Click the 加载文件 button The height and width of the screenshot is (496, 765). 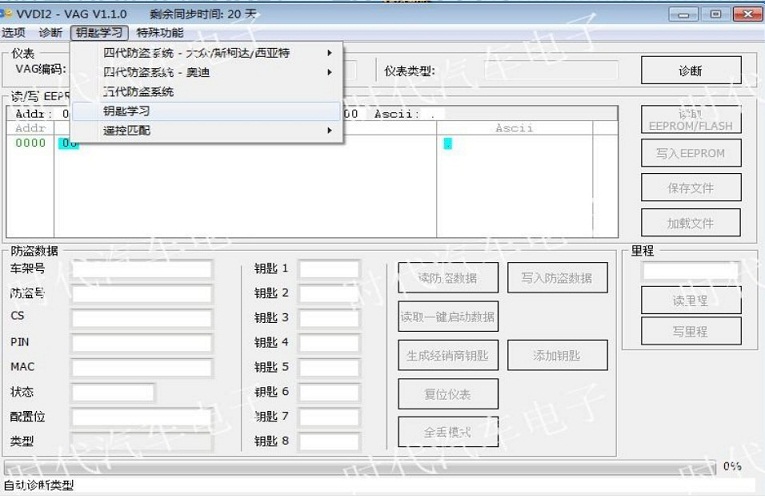[x=690, y=222]
